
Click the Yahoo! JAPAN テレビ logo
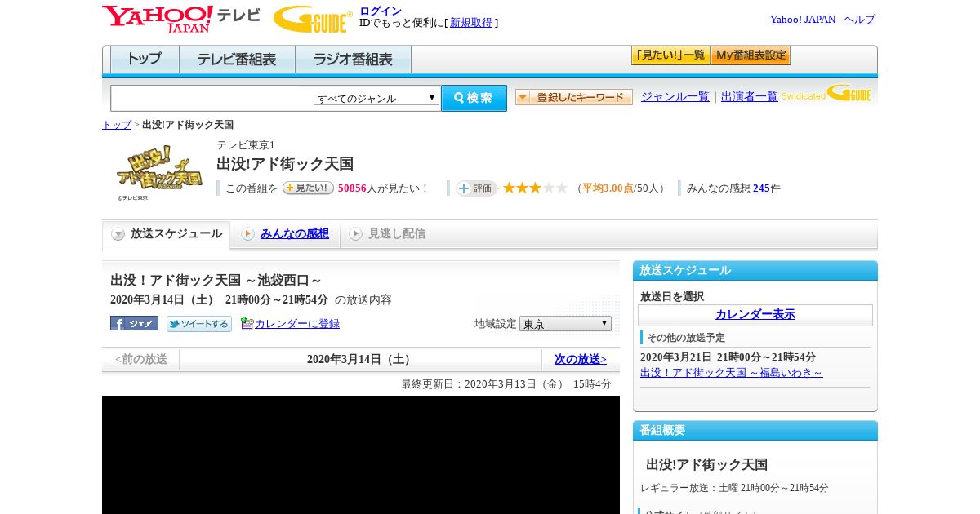[180, 18]
